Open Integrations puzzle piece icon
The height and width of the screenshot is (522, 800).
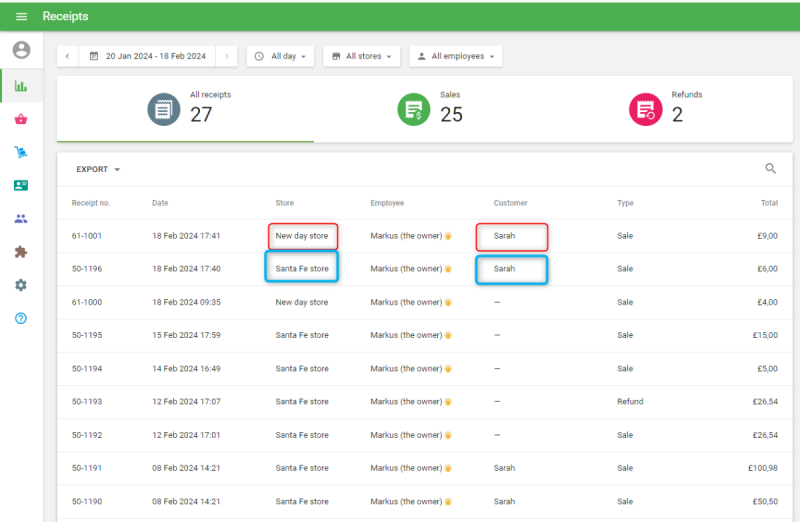(21, 252)
